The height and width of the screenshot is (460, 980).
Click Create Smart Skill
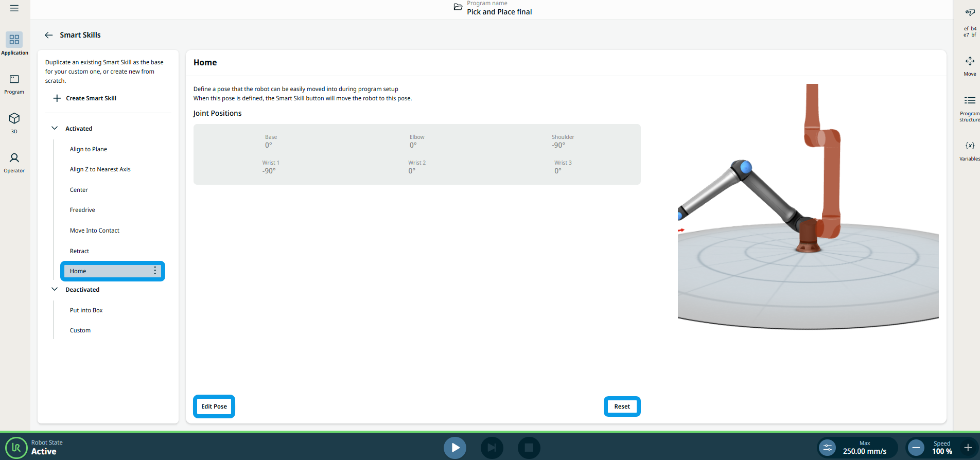click(x=85, y=98)
